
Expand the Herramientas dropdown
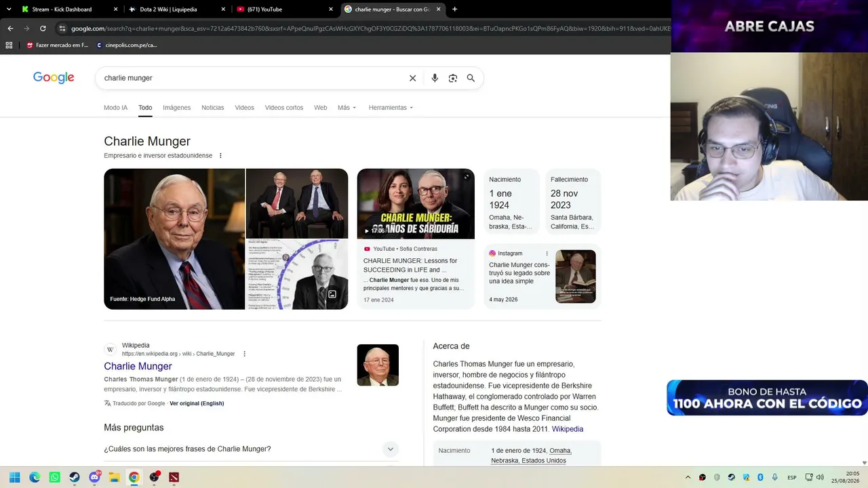pyautogui.click(x=391, y=108)
